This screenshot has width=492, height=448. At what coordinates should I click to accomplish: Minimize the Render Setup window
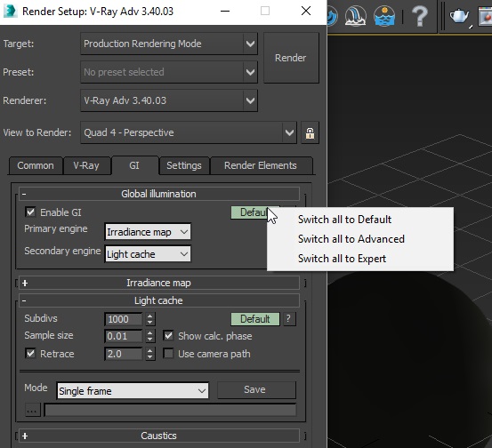click(x=225, y=12)
